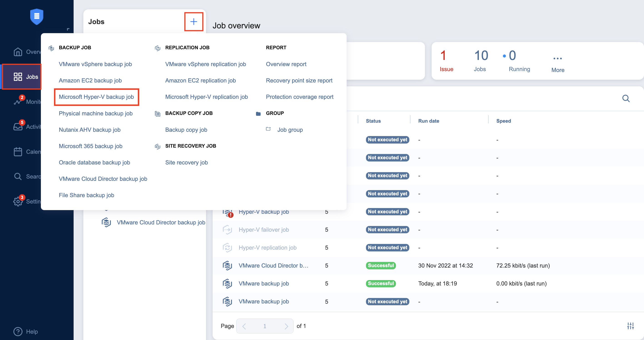644x340 pixels.
Task: Click the page number input field
Action: coord(264,326)
